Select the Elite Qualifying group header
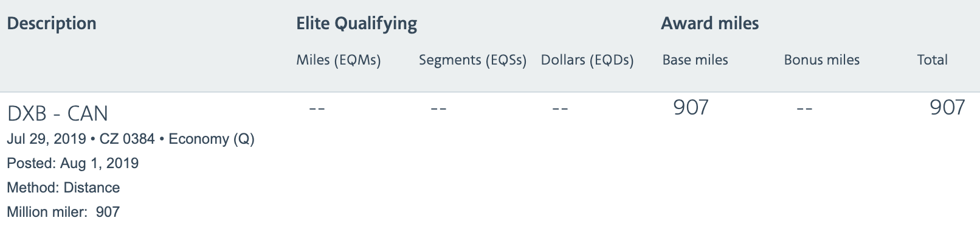980x240 pixels. point(356,24)
